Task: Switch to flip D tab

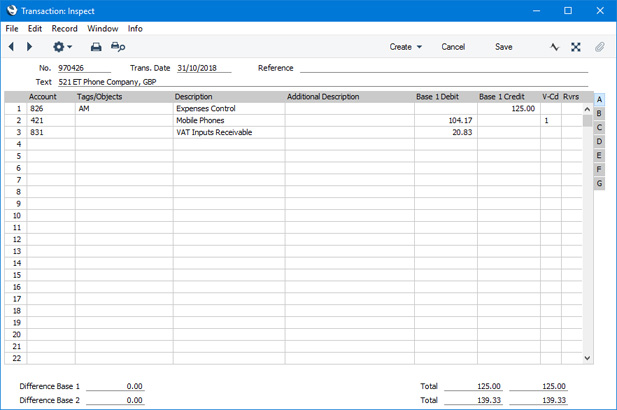Action: (x=599, y=142)
